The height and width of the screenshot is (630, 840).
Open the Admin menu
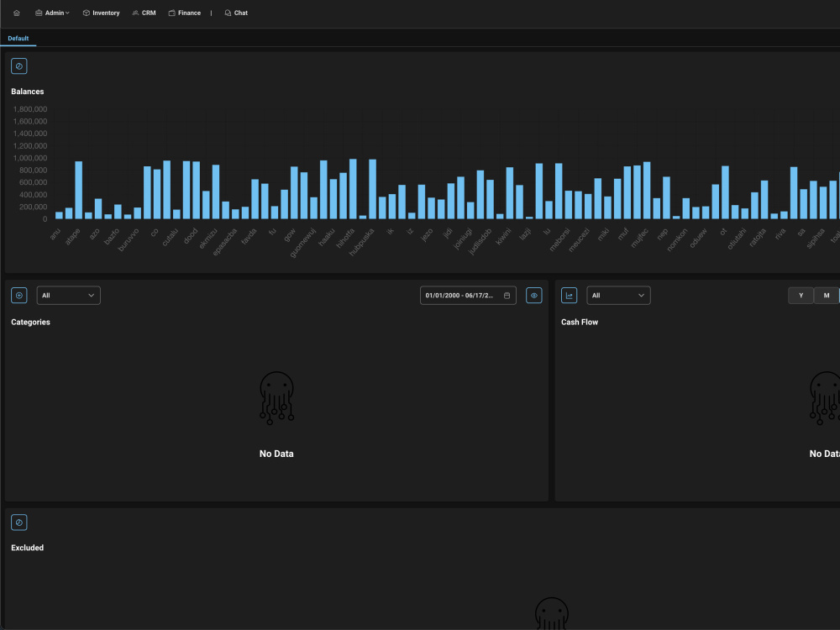[52, 13]
